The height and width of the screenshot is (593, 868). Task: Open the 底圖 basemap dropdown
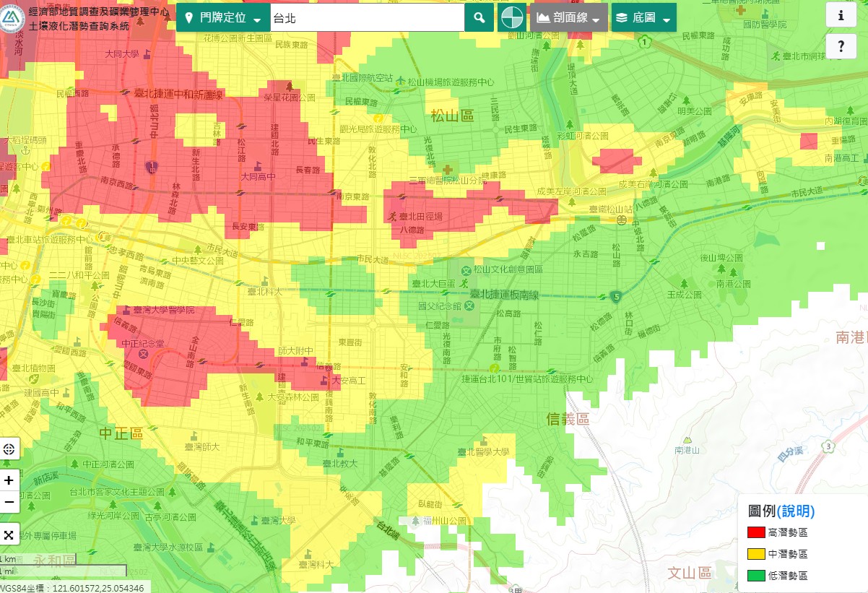pos(643,18)
